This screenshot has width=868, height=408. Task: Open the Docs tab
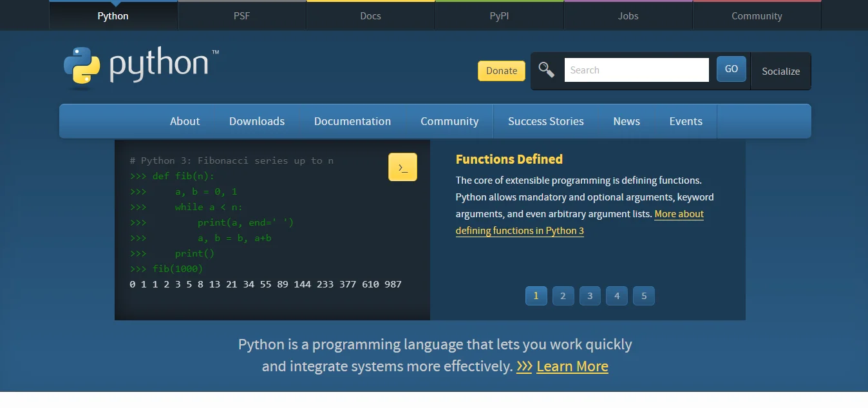click(370, 15)
